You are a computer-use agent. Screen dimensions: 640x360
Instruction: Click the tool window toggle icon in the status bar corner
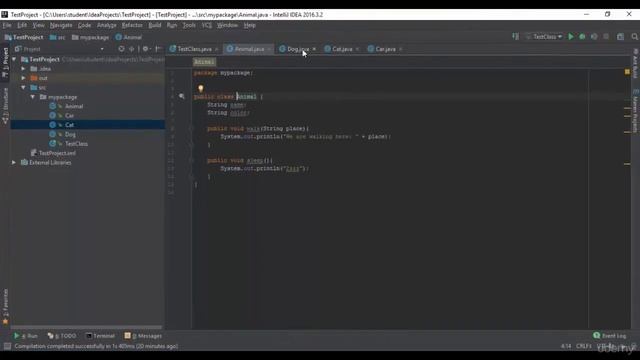[7, 346]
